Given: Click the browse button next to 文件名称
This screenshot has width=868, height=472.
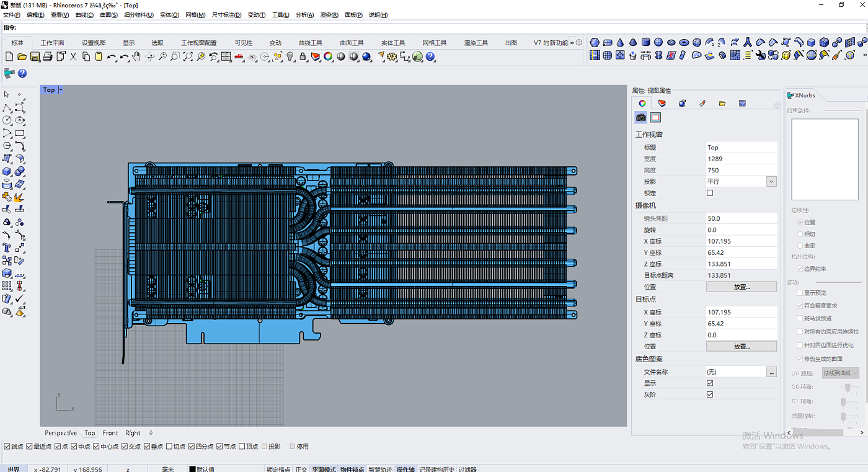Looking at the screenshot, I should coord(771,372).
